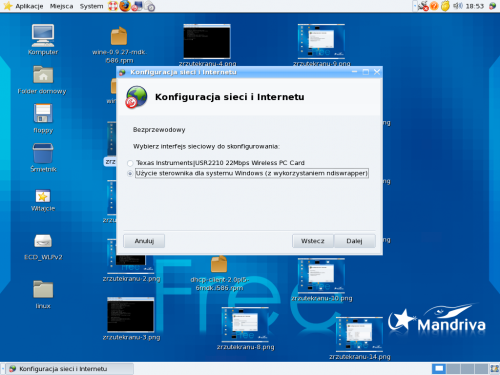Click the globe tray icon beside the clock
This screenshot has width=500, height=375.
tap(492, 6)
